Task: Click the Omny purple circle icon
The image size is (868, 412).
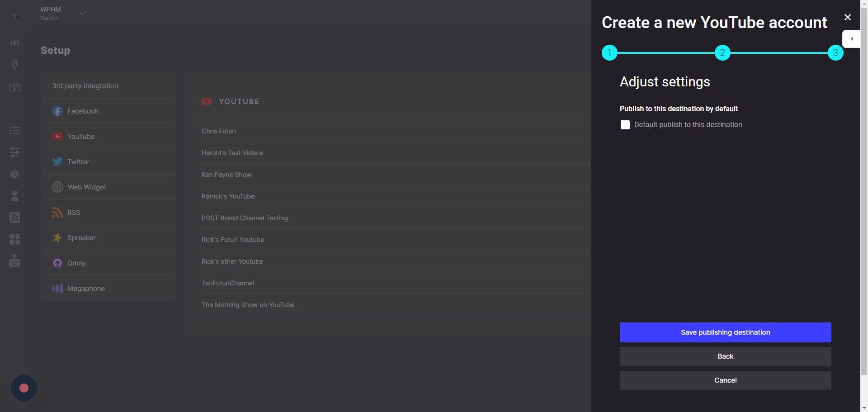Action: click(57, 263)
